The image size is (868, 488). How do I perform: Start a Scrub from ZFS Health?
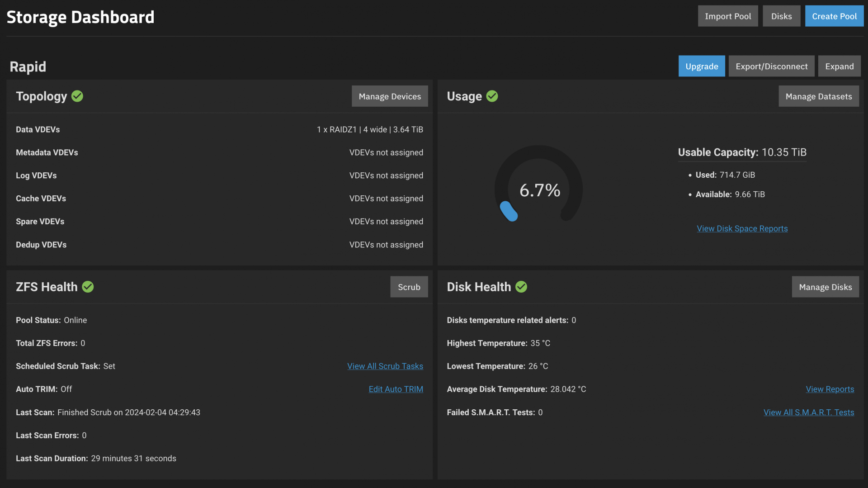[x=409, y=287]
